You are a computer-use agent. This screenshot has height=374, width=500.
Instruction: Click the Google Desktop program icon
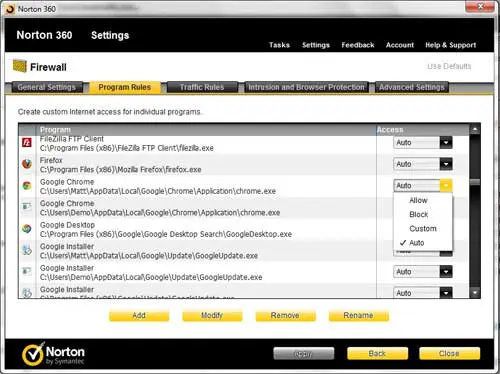coord(27,229)
